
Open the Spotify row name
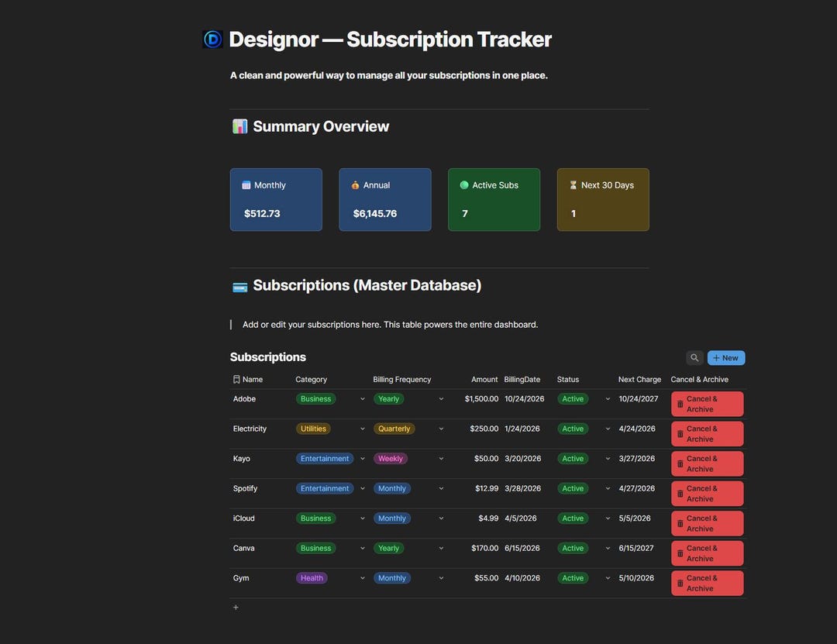(245, 488)
